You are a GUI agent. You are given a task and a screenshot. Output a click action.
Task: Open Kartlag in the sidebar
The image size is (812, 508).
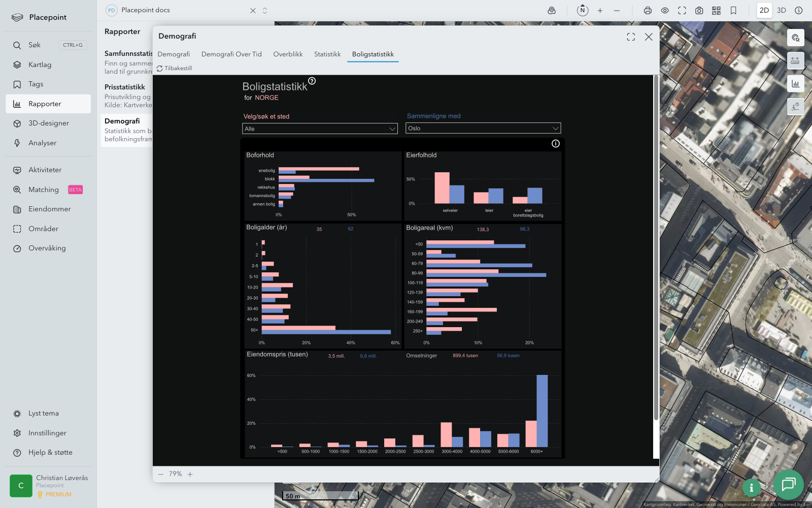40,65
